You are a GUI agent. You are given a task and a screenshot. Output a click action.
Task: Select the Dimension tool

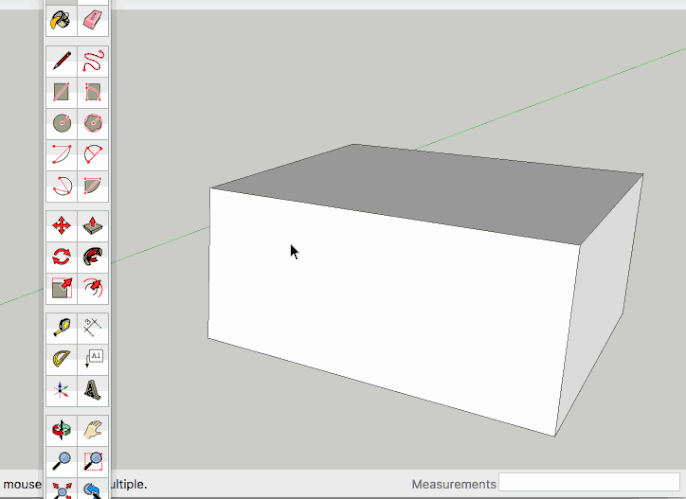(x=93, y=328)
